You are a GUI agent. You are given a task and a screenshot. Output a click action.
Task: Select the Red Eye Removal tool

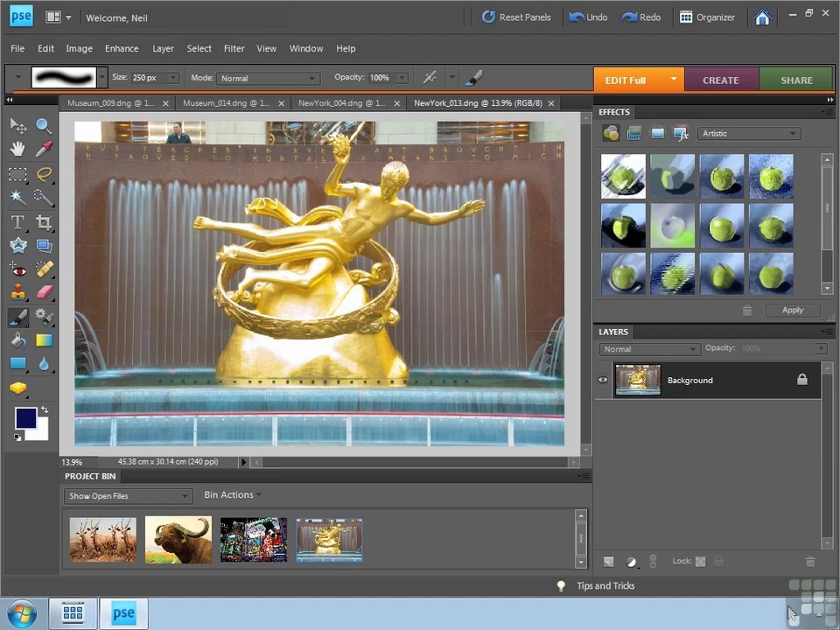17,269
